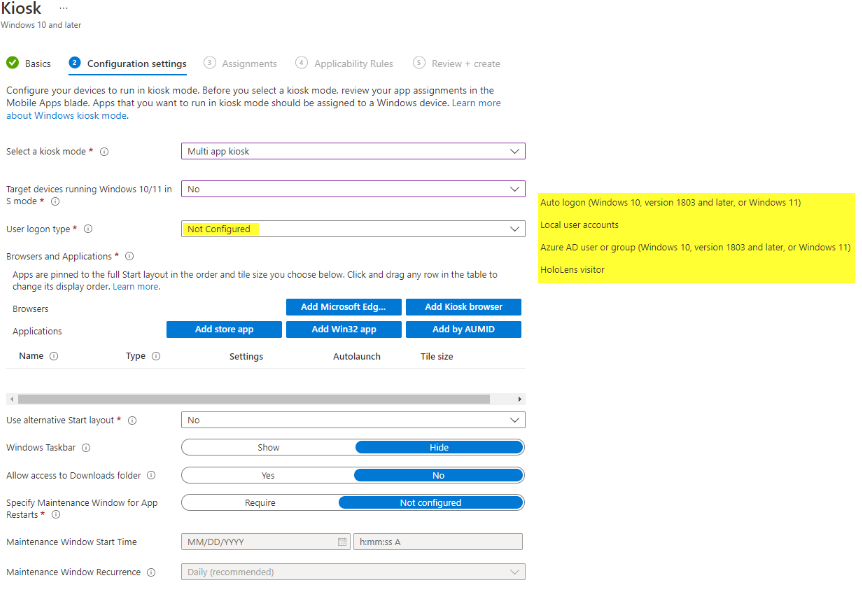Click the info icon beside Browsers and Applications
This screenshot has height=592, width=862.
pyautogui.click(x=128, y=255)
